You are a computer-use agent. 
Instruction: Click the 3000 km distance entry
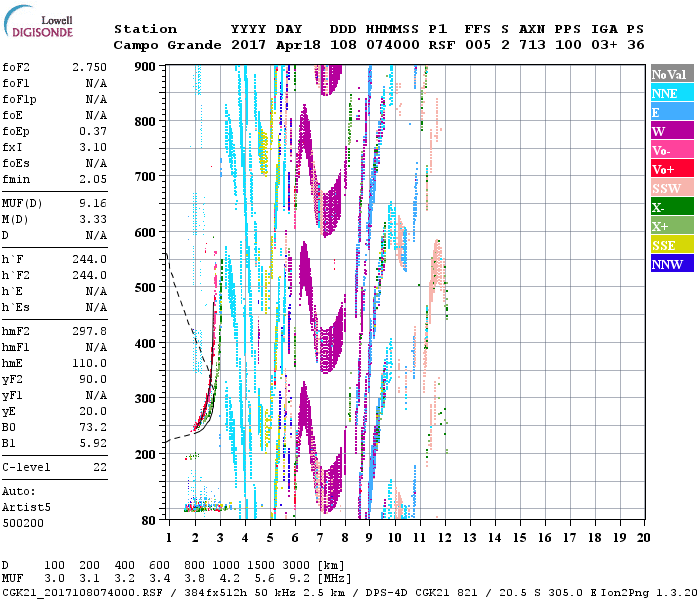coord(296,565)
